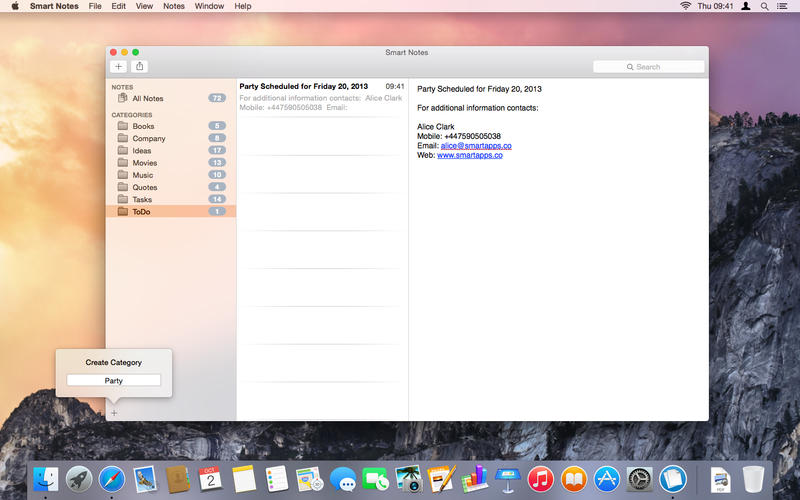Open Finder from the dock
The height and width of the screenshot is (500, 800).
[46, 480]
